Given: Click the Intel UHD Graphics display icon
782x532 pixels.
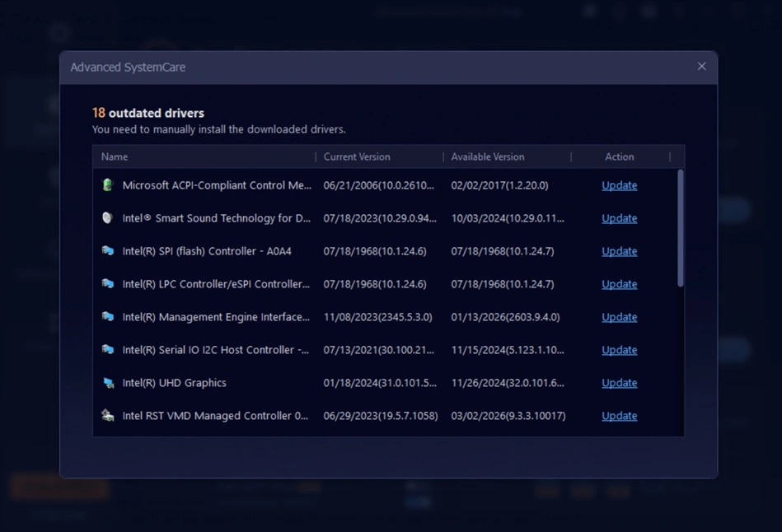Looking at the screenshot, I should coord(108,382).
